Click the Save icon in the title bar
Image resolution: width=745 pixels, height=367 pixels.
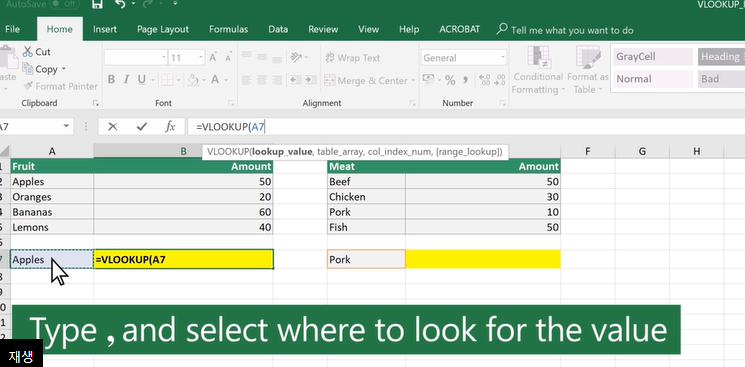click(x=97, y=4)
